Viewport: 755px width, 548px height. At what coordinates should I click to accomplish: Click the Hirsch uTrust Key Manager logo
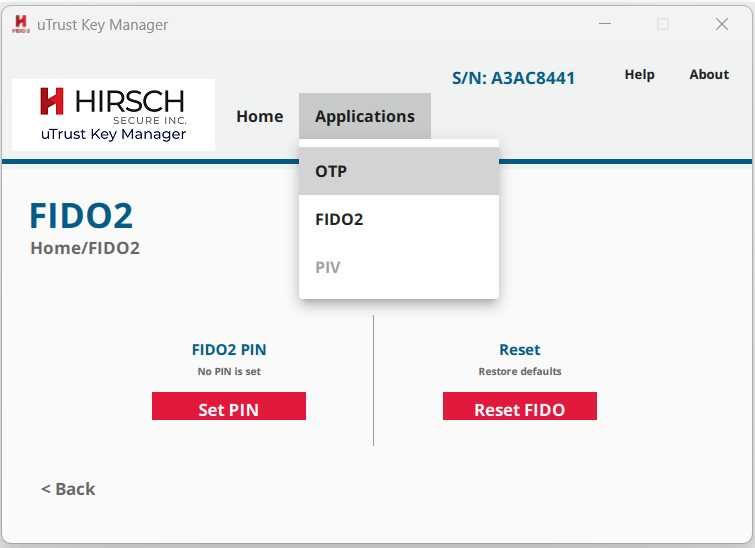point(114,115)
